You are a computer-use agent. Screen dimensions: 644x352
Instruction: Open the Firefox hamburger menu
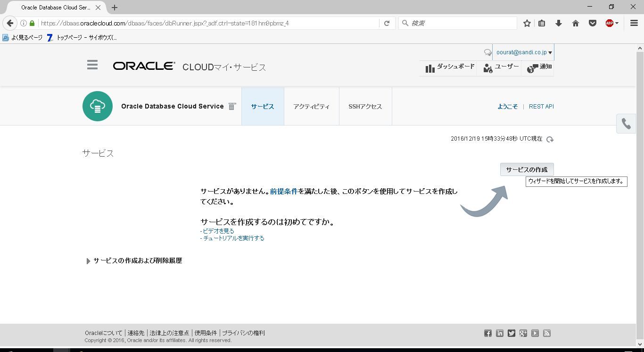(634, 23)
